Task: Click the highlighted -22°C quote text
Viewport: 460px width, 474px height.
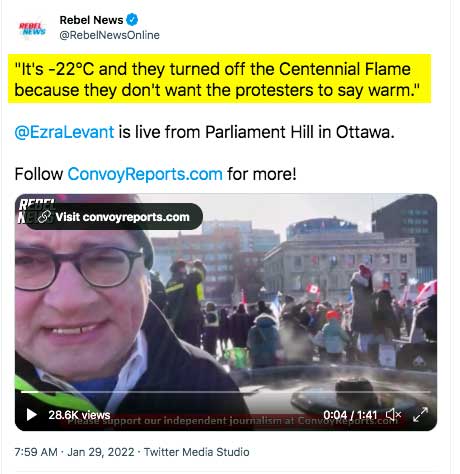Action: pyautogui.click(x=217, y=79)
